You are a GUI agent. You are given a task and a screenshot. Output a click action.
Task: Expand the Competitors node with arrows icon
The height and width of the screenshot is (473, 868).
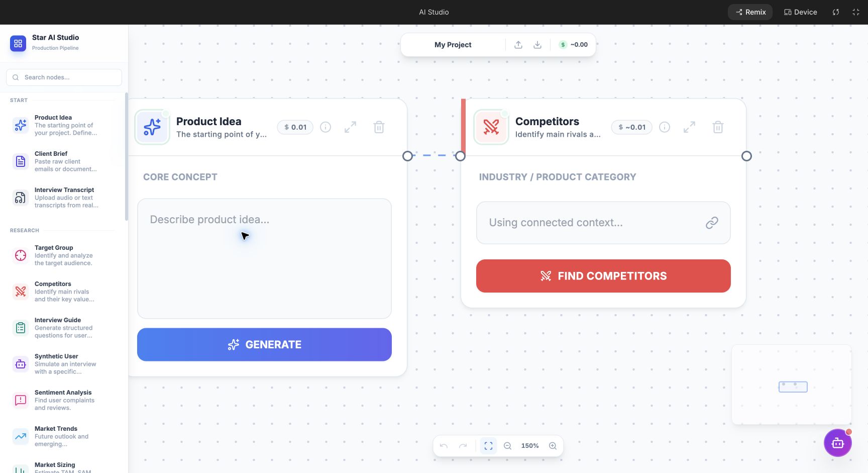point(689,127)
